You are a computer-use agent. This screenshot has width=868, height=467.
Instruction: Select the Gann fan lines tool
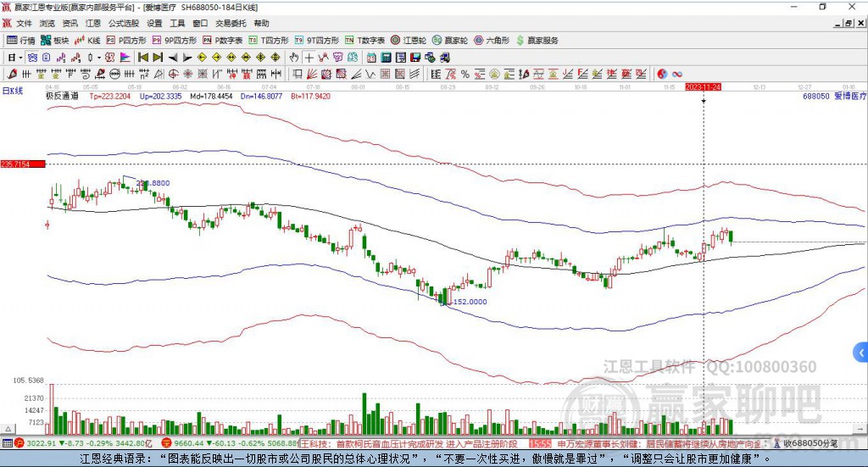311,74
